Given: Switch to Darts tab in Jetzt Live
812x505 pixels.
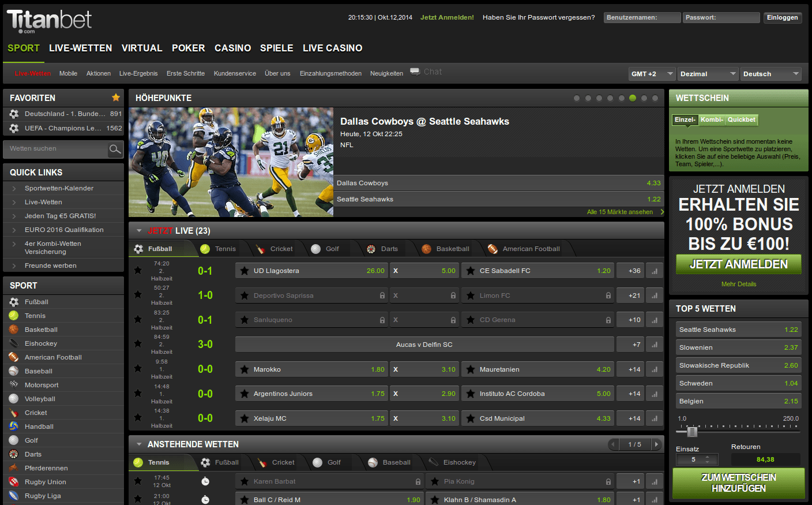Looking at the screenshot, I should (382, 249).
